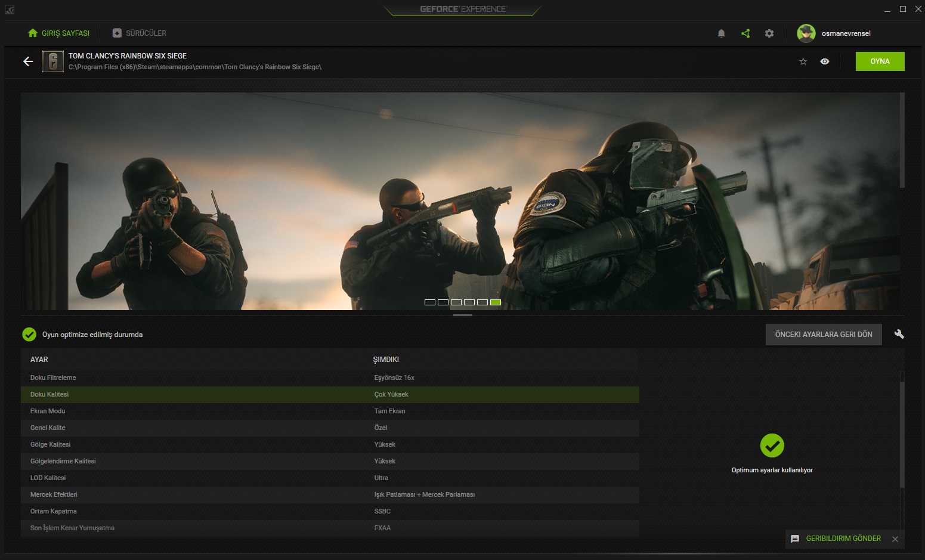The image size is (925, 560).
Task: Click the custom settings wrench icon
Action: pyautogui.click(x=899, y=334)
